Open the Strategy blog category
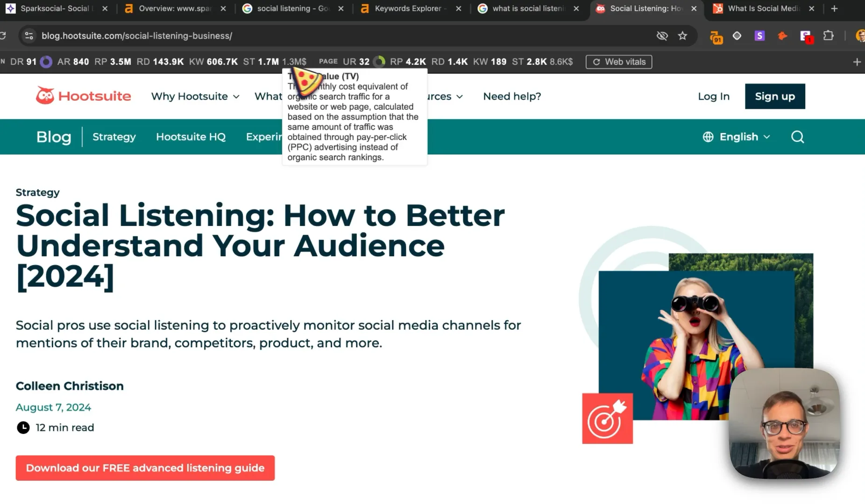Viewport: 865px width, 504px height. coord(114,137)
